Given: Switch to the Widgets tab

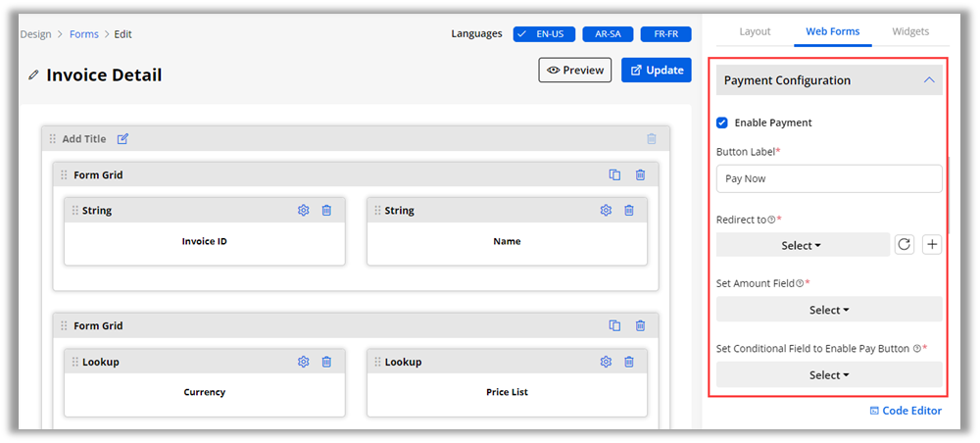Looking at the screenshot, I should tap(910, 31).
